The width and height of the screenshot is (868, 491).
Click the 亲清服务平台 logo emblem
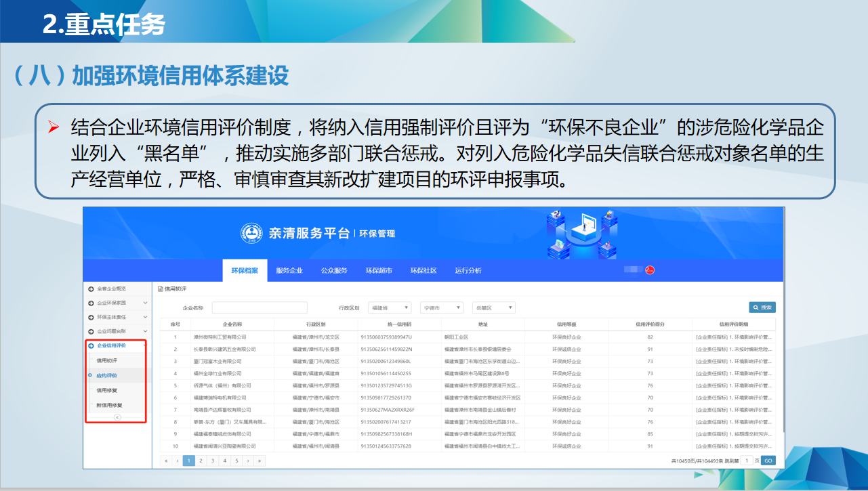[251, 233]
